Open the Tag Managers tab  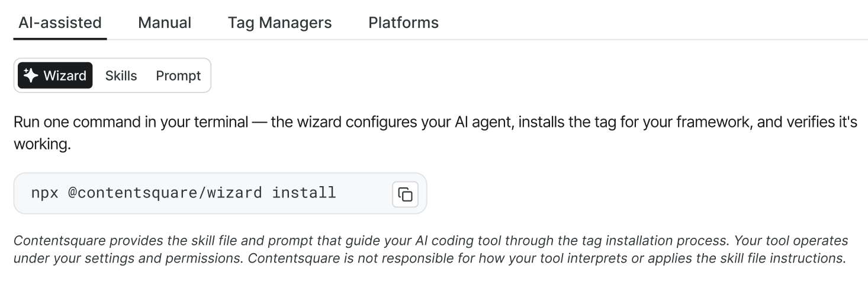279,23
